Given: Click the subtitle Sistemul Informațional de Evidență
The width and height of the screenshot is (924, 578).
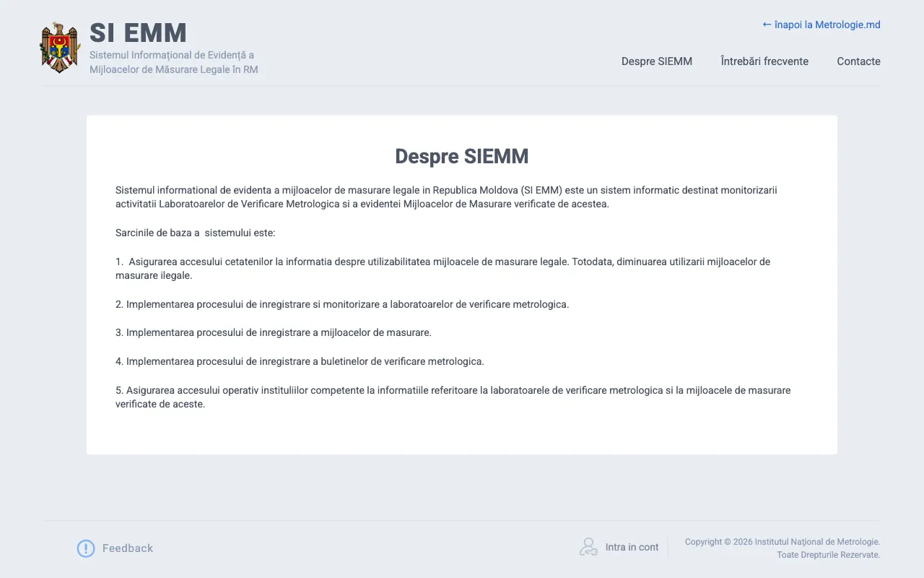Looking at the screenshot, I should click(173, 62).
